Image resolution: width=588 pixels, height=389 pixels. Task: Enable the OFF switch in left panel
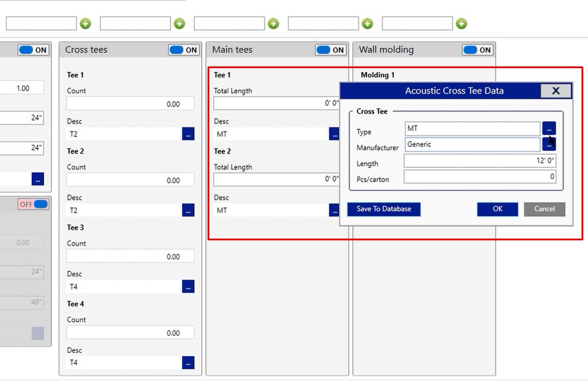[x=34, y=204]
